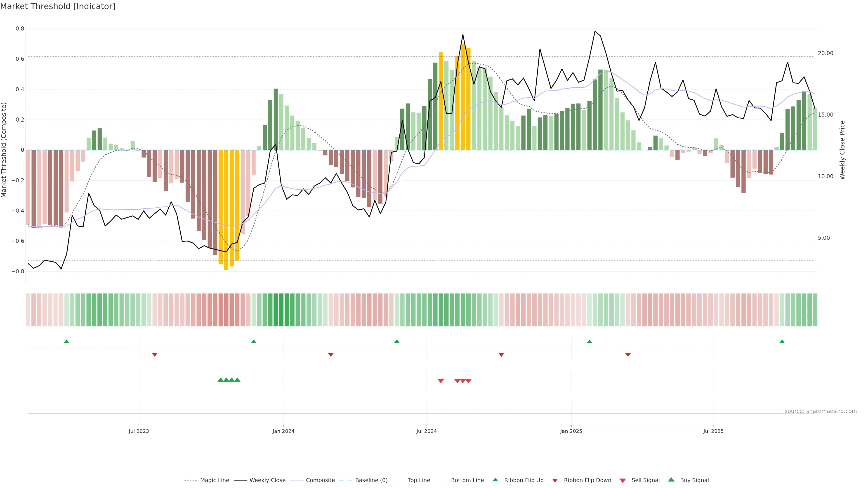Click the first green ribbon flip up marker
Screen dimensions: 868x488
point(67,342)
